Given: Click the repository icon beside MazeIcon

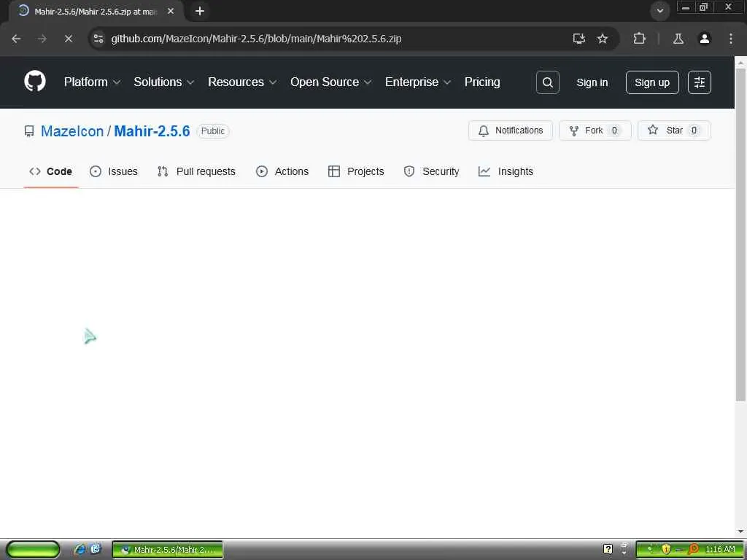Looking at the screenshot, I should [29, 131].
